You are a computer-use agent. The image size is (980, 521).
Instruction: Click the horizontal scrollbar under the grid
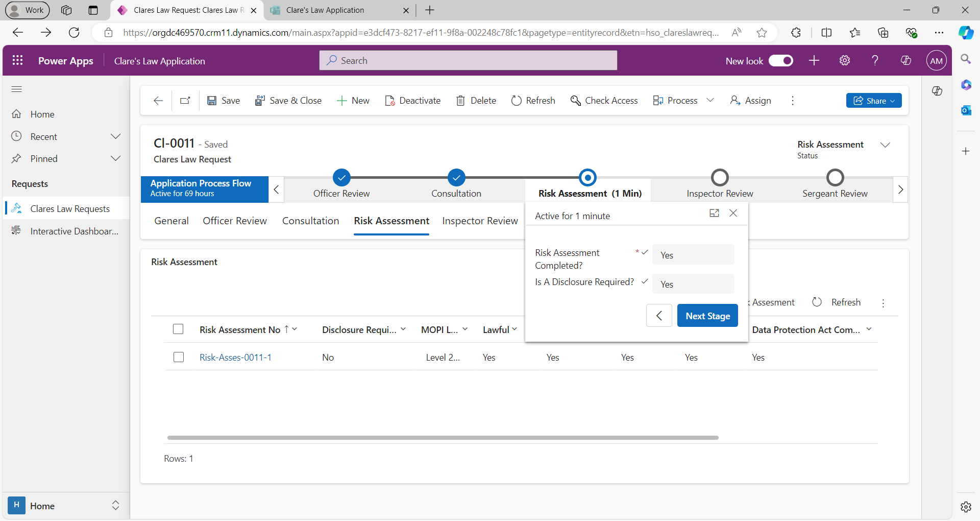(x=443, y=438)
